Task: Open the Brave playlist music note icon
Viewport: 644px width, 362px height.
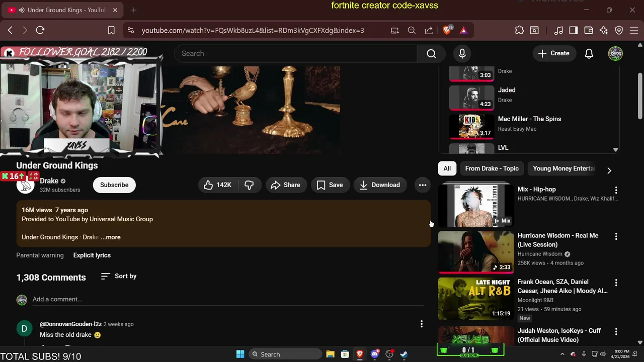Action: point(558,30)
